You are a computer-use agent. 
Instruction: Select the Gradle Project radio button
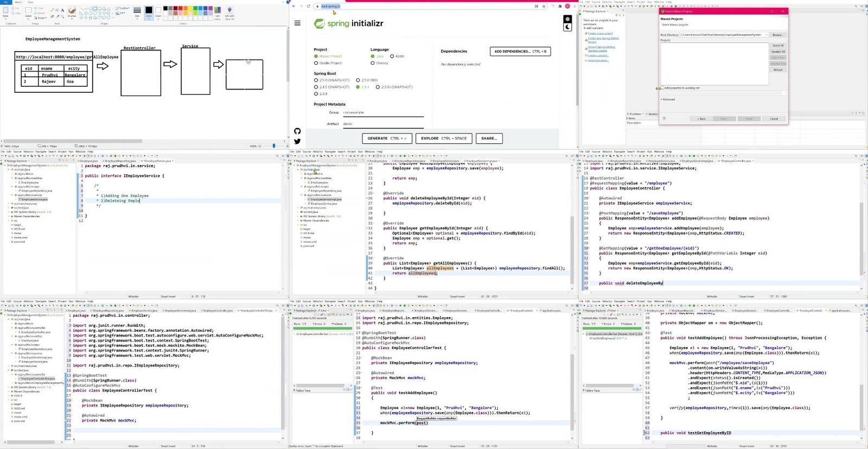pos(316,63)
